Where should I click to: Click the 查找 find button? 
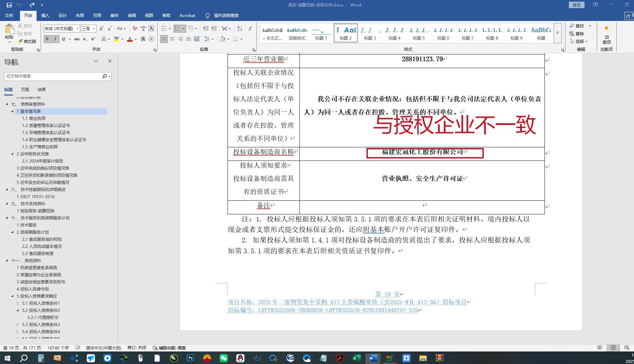pos(577,26)
